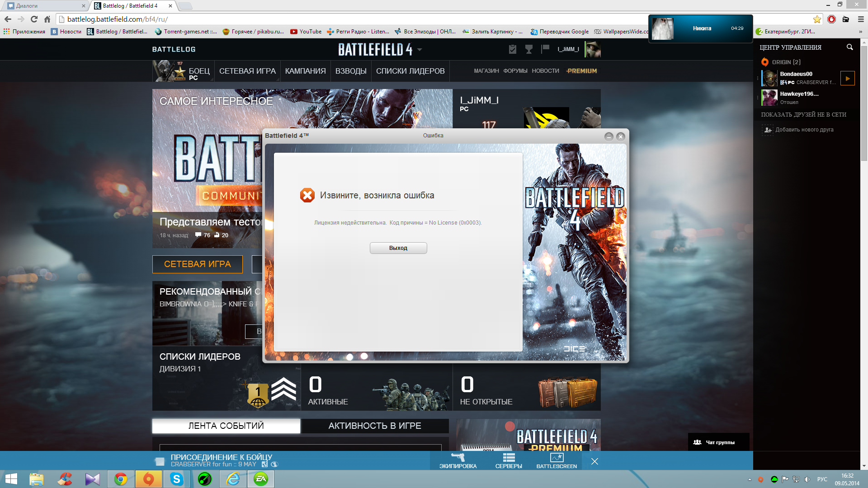The height and width of the screenshot is (488, 868).
Task: Open Bondaeus00 friend entry
Action: click(x=799, y=78)
